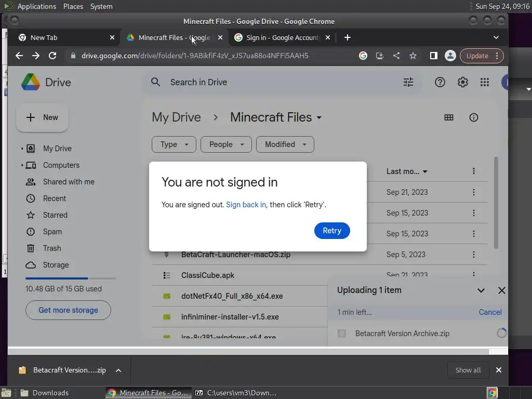Cancel the upload
This screenshot has height=399, width=532.
coord(490,312)
